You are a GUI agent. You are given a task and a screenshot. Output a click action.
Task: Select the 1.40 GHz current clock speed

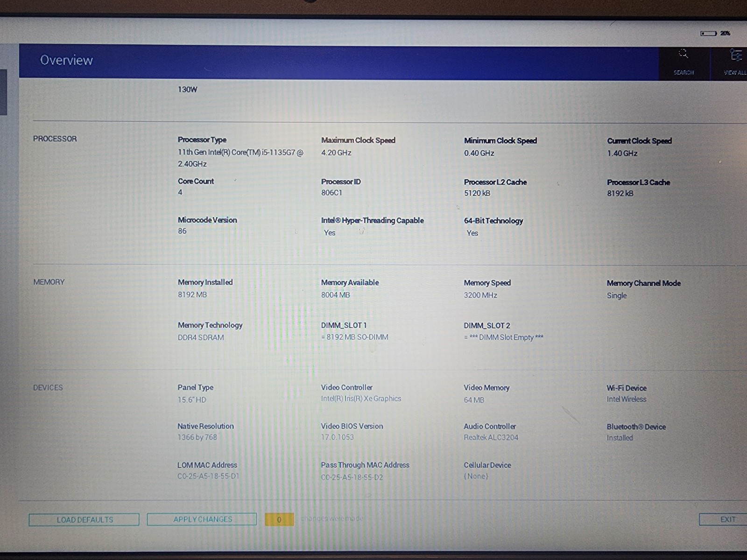coord(622,153)
